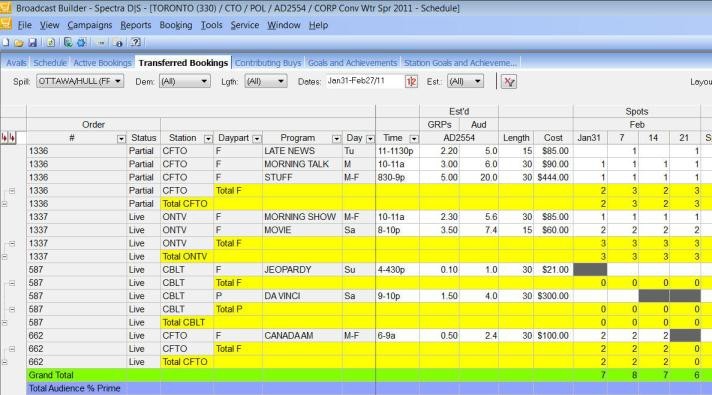Open the View menu
This screenshot has width=712, height=395.
tap(49, 25)
